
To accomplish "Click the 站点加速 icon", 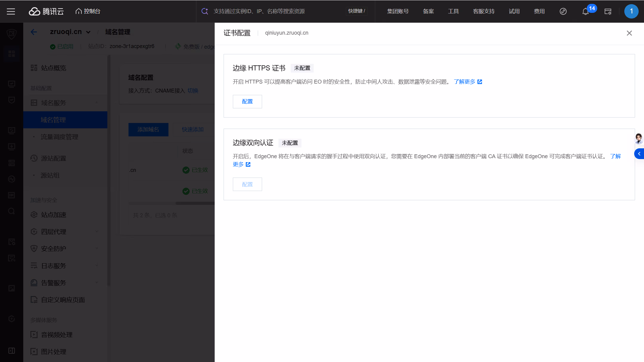I will click(34, 215).
